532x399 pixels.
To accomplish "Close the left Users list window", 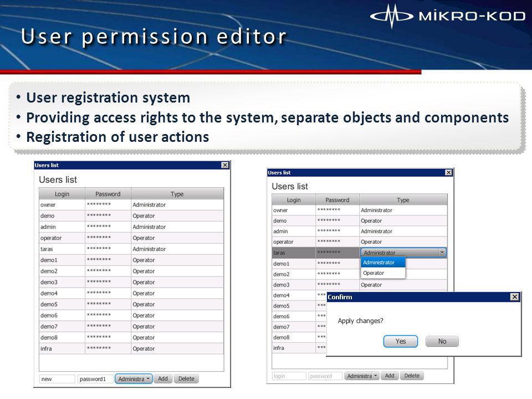I will (225, 165).
